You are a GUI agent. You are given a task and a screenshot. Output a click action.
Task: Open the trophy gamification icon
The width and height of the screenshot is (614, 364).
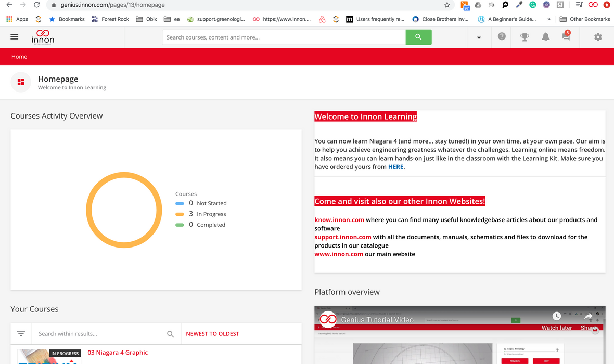click(525, 37)
